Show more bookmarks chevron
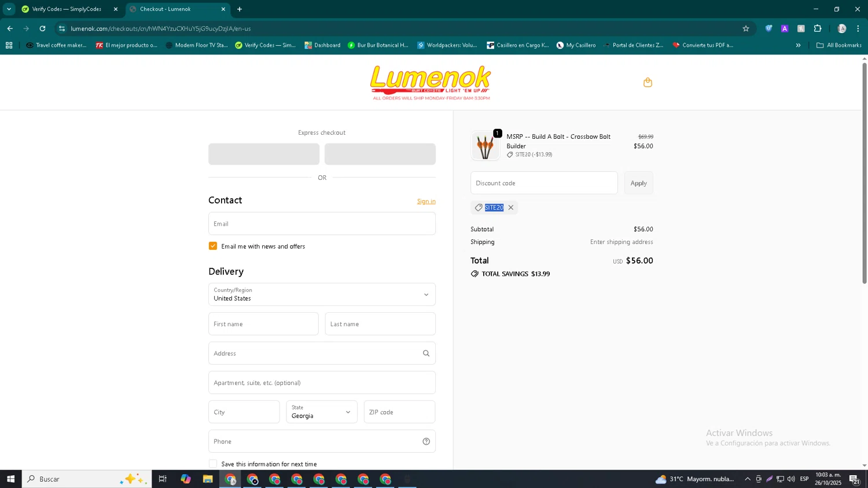Screen dimensions: 868x488 tap(798, 45)
